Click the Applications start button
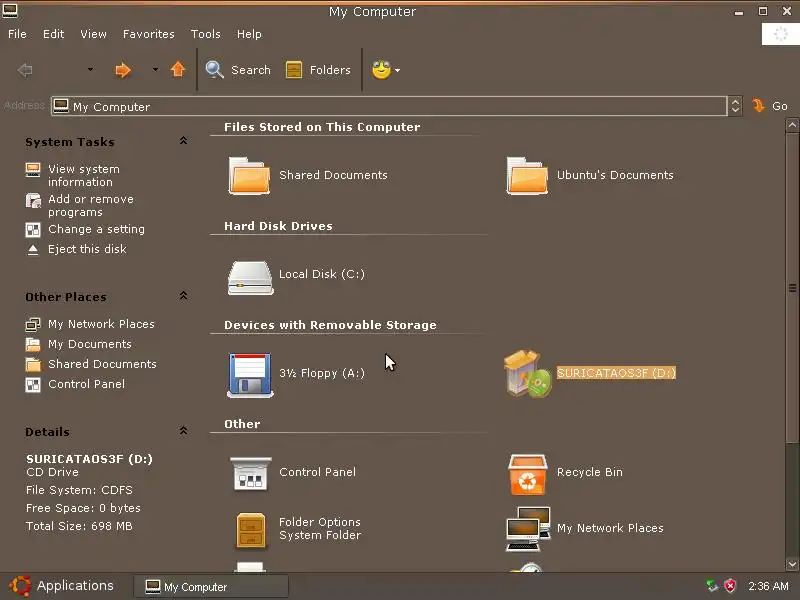 (61, 586)
